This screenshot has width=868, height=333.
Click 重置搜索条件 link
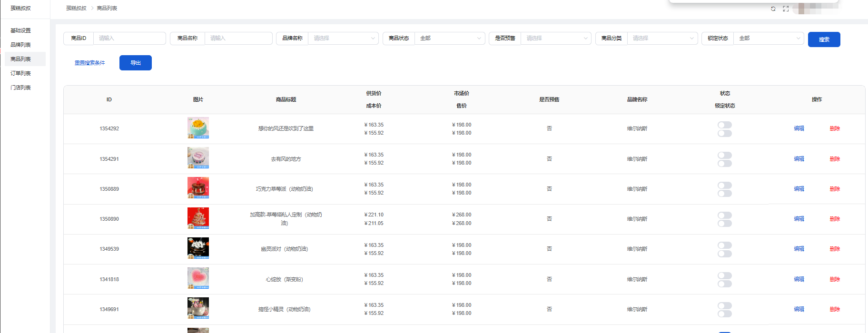click(x=89, y=63)
